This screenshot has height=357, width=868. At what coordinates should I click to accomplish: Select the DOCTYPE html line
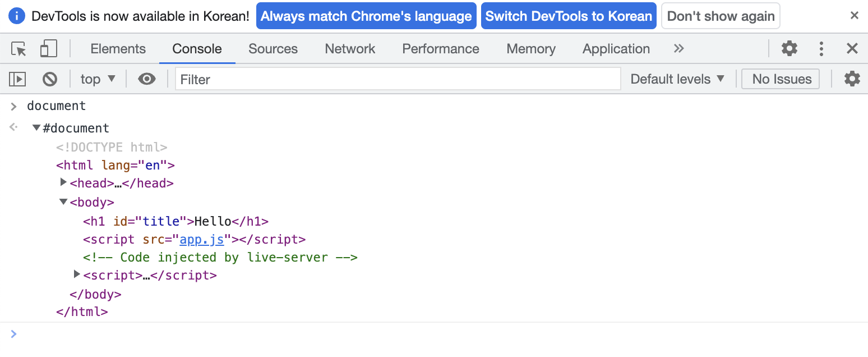(x=112, y=148)
